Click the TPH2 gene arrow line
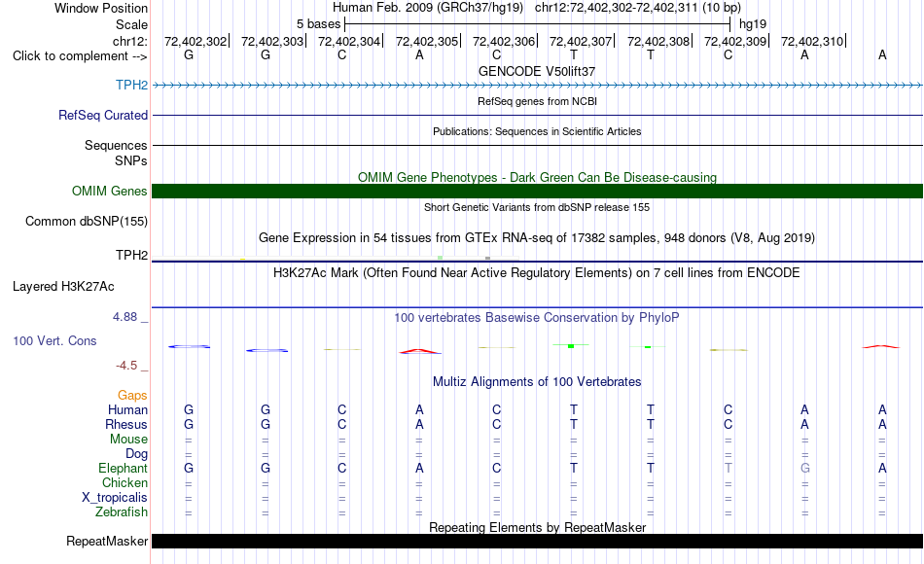Screen dimensions: 924x564 tap(538, 86)
